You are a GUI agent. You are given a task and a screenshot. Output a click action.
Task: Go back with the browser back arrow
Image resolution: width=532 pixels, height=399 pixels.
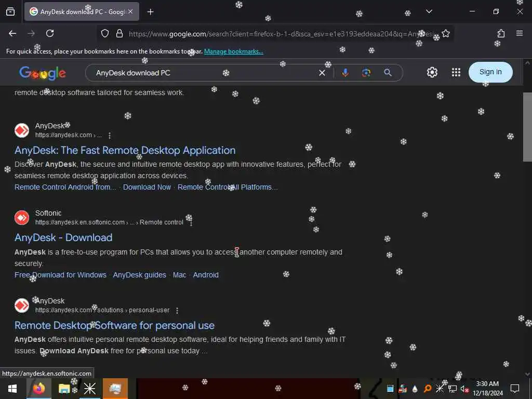coord(12,33)
